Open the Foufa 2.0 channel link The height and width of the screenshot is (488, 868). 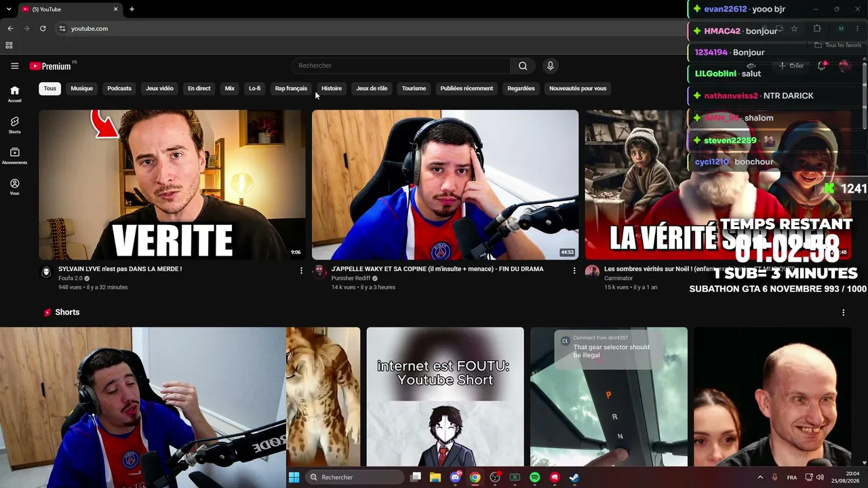click(70, 279)
